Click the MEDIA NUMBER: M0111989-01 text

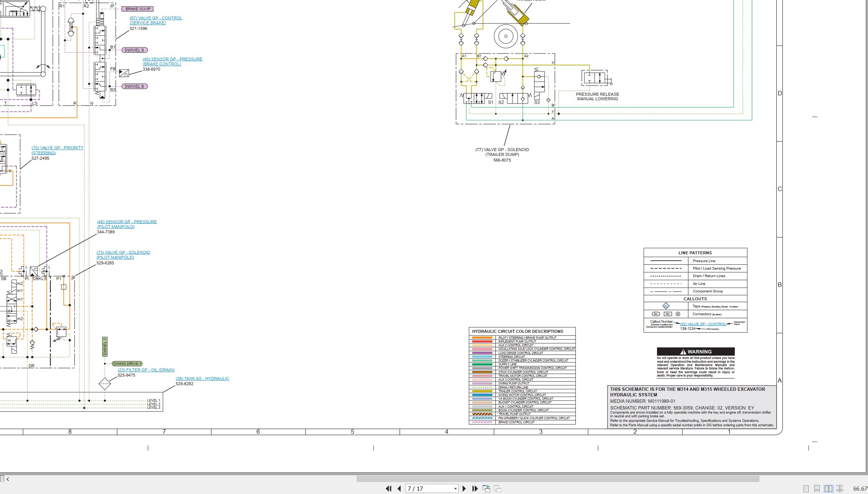(x=643, y=401)
